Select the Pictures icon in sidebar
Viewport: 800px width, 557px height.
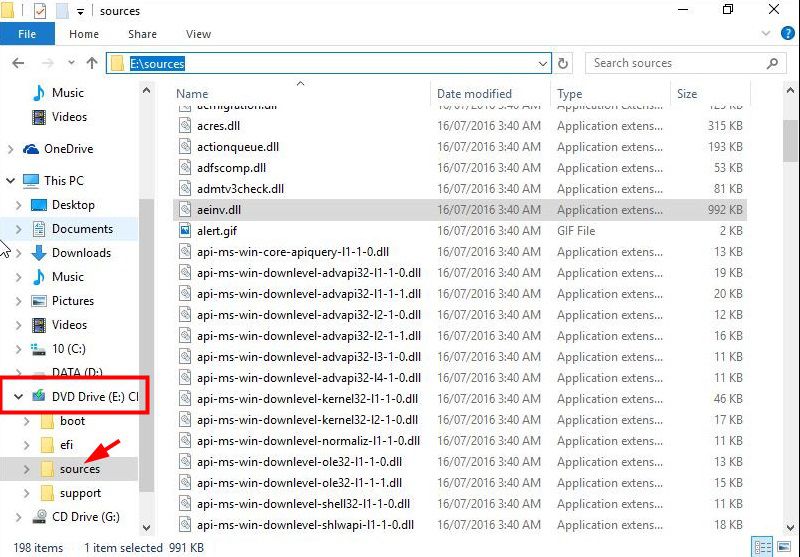pyautogui.click(x=39, y=301)
